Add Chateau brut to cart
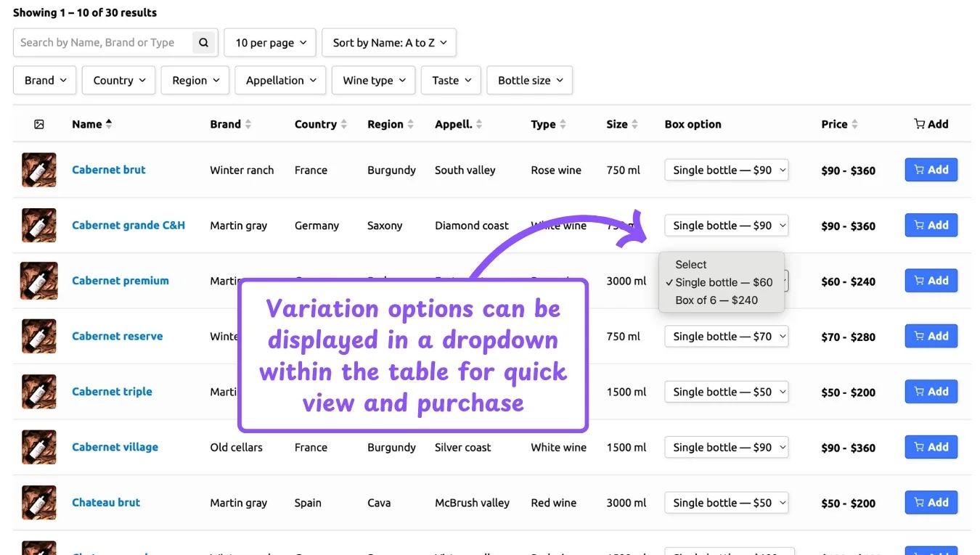This screenshot has height=555, width=980. 931,503
